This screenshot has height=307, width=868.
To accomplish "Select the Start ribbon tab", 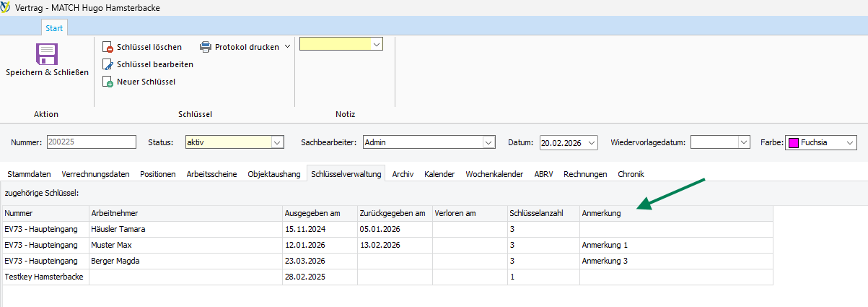I will [54, 28].
